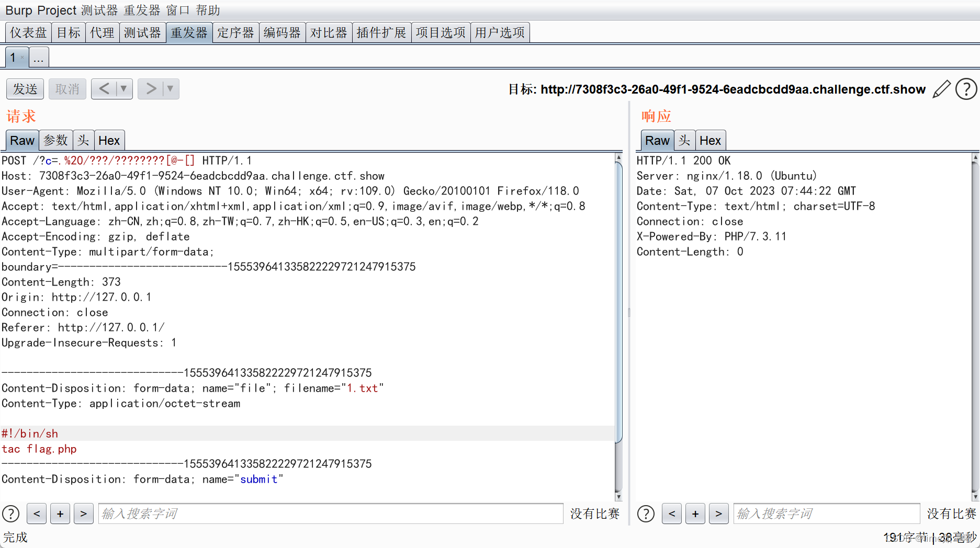Screen dimensions: 980x548
Task: Click previous match button in request search
Action: coord(37,513)
